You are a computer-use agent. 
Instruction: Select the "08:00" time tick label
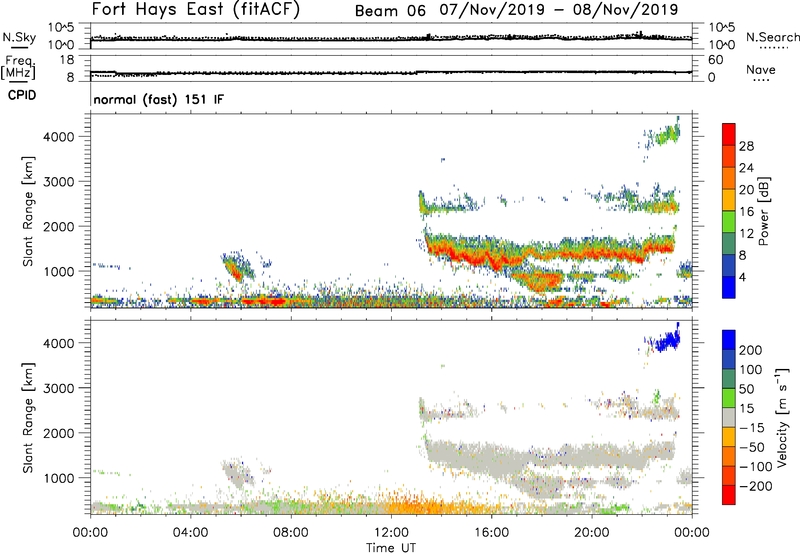pos(291,533)
